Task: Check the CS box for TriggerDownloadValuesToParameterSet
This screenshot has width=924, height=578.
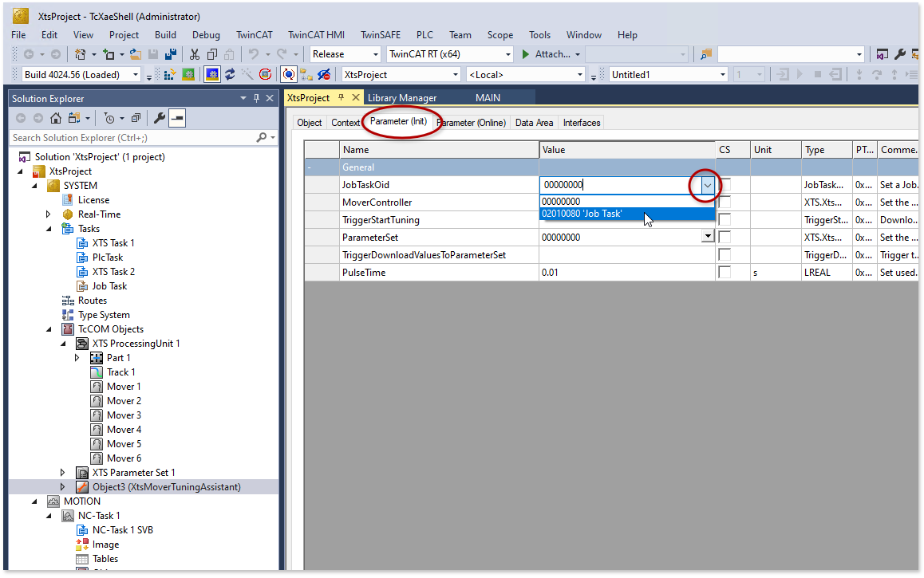Action: click(725, 255)
